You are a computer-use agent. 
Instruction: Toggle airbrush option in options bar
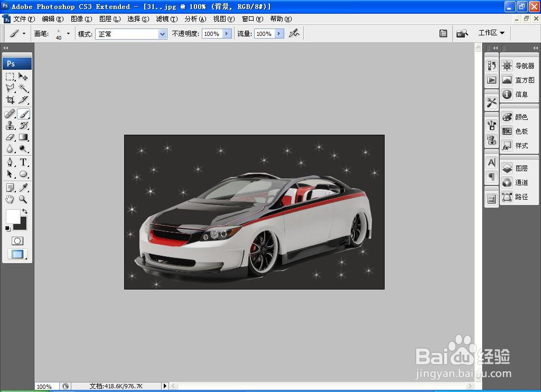[294, 33]
